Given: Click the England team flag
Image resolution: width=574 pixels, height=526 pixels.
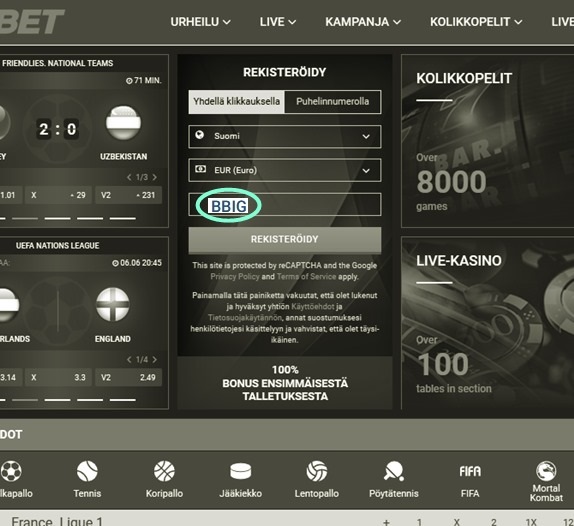Looking at the screenshot, I should point(113,305).
